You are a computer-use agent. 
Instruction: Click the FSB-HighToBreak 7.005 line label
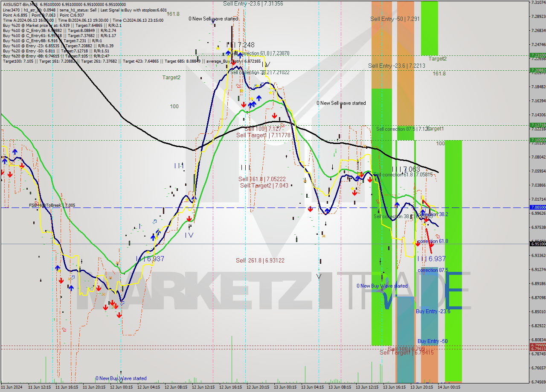tap(52, 205)
